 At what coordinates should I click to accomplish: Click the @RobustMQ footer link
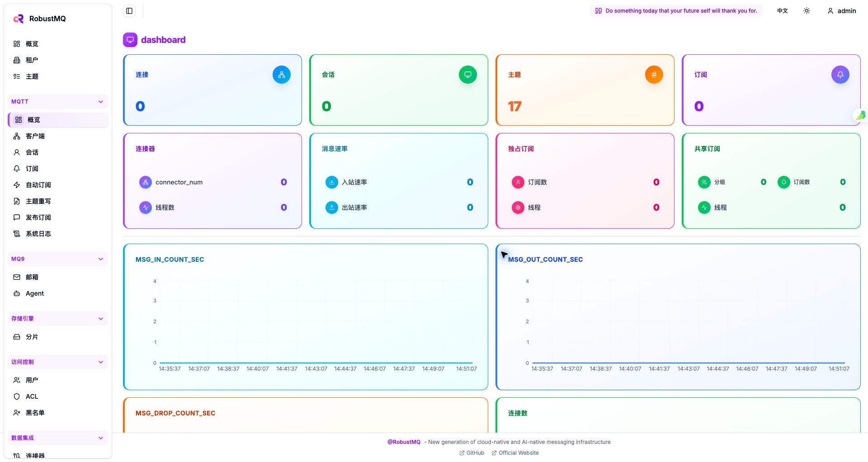404,442
